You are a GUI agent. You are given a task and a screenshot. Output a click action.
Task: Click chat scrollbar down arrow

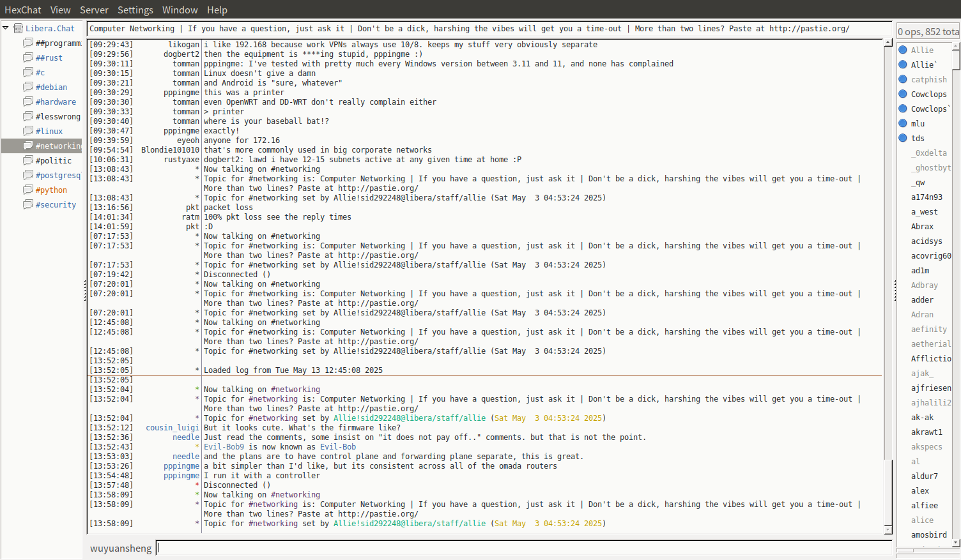pos(888,529)
